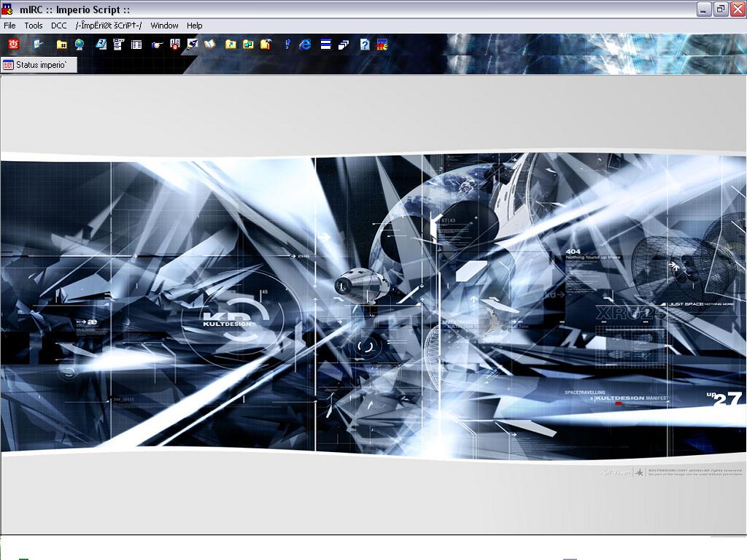
Task: Open the DCC menu
Action: (x=58, y=26)
